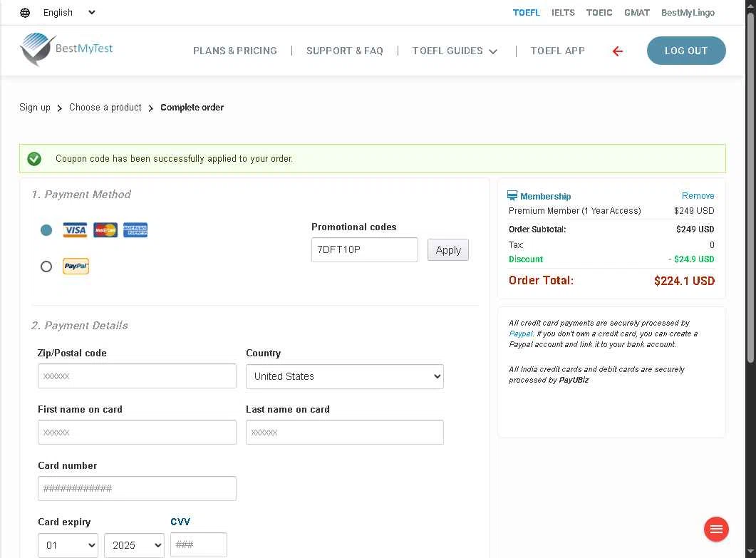Go to Sign up breadcrumb

[x=35, y=108]
